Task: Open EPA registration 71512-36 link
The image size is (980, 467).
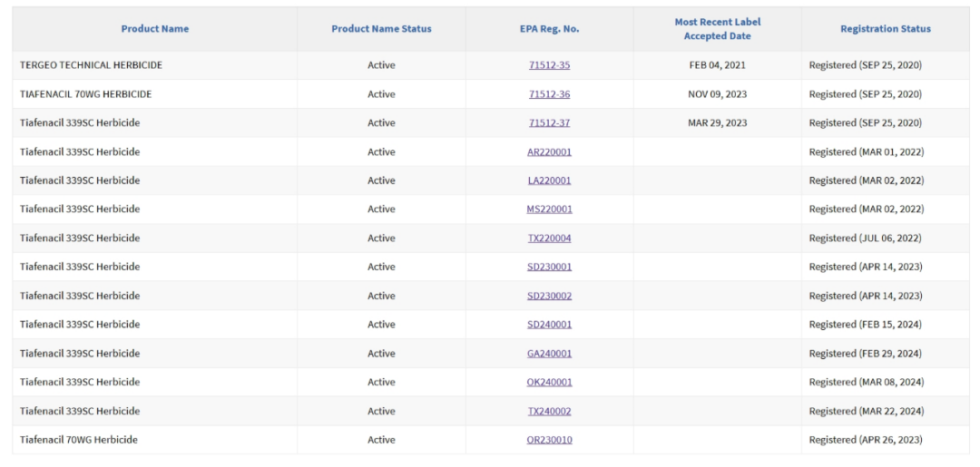Action: (x=549, y=94)
